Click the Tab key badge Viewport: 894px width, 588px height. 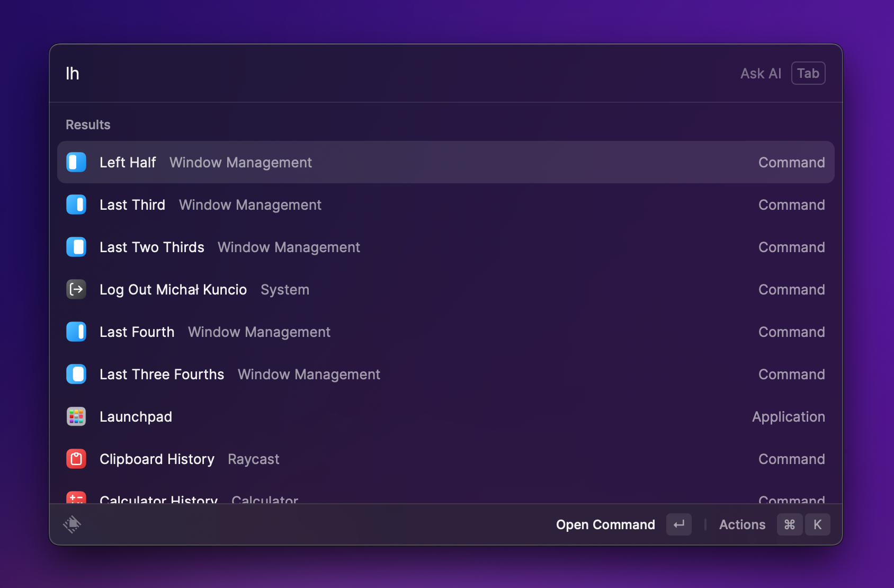808,74
